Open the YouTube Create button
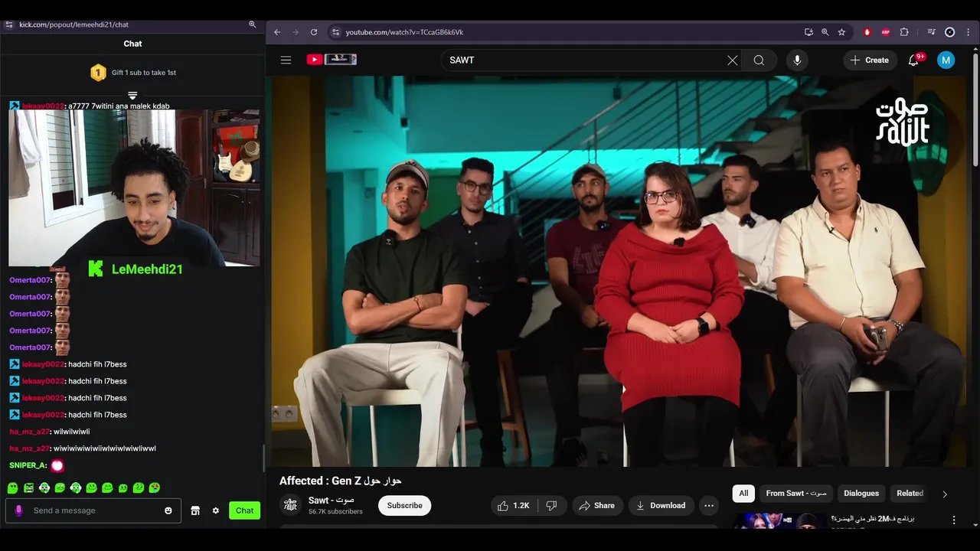The width and height of the screenshot is (980, 551). pyautogui.click(x=870, y=60)
